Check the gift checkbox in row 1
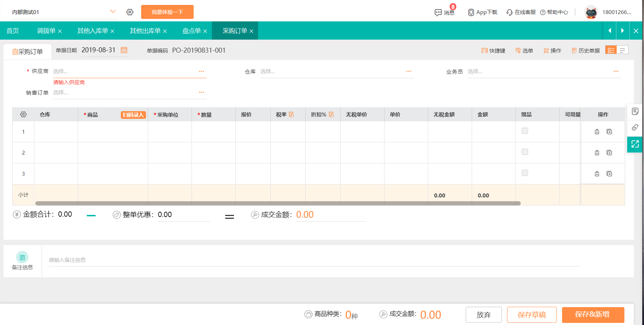 pos(525,131)
